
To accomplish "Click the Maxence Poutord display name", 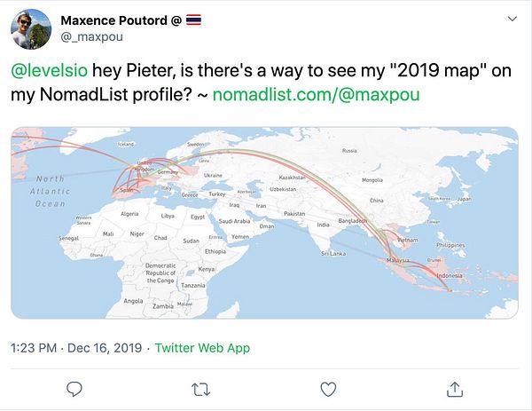I will [x=114, y=20].
